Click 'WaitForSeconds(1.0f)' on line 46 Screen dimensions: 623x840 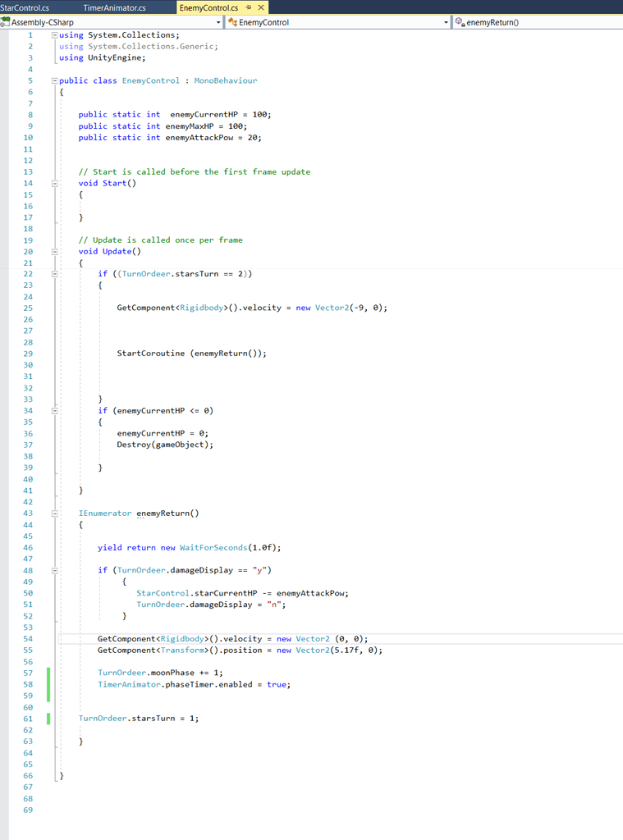coord(228,547)
